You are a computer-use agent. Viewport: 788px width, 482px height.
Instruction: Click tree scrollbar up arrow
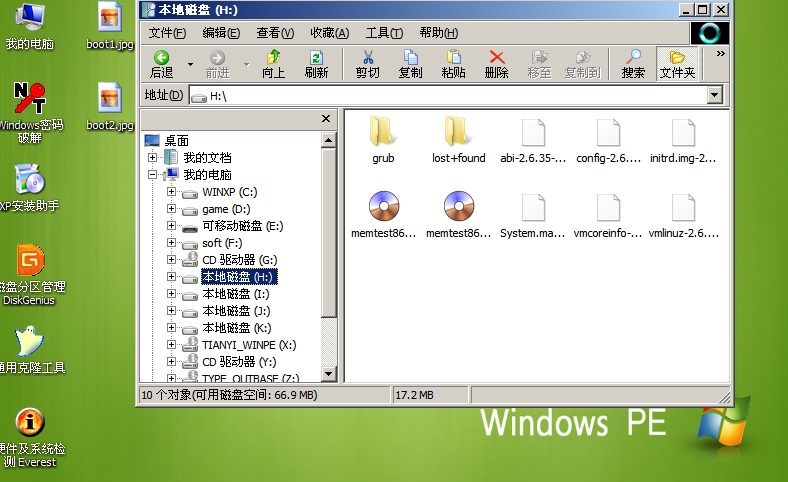pos(328,140)
